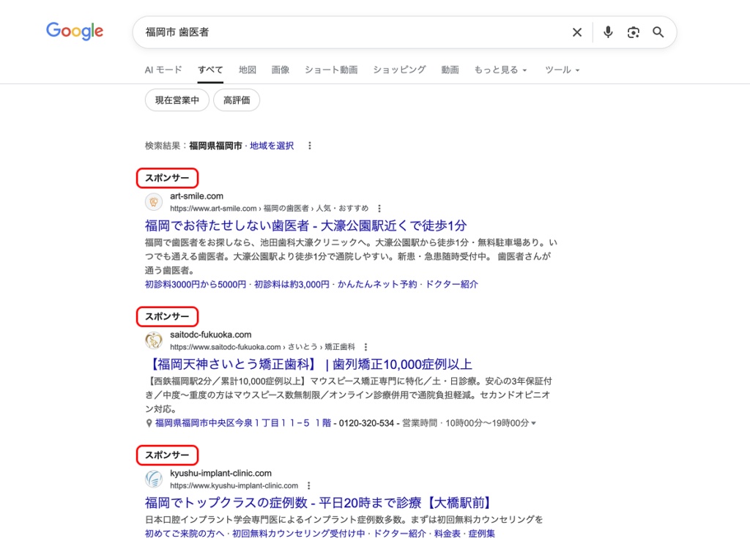750x560 pixels.
Task: Click the kyushu-implant-clinic.com site name
Action: [x=220, y=474]
